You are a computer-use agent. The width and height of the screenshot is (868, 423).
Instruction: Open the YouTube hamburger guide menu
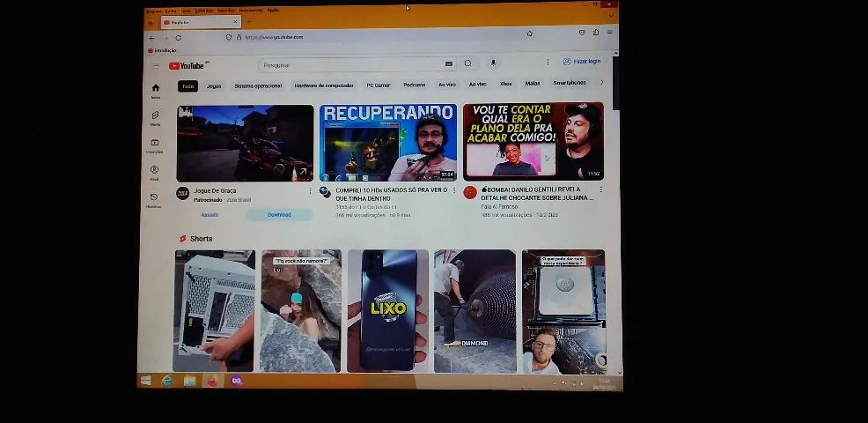[156, 65]
